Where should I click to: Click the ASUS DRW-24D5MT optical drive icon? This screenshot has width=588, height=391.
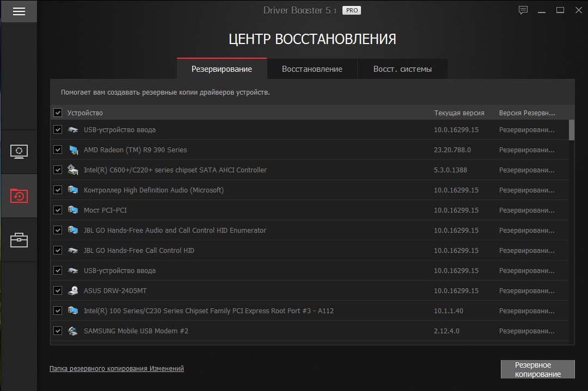[x=73, y=291]
